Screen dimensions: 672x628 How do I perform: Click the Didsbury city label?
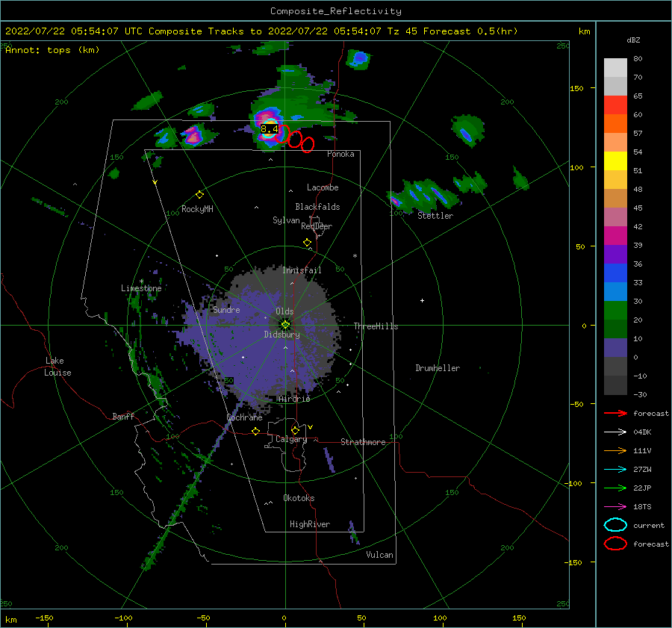coord(282,335)
